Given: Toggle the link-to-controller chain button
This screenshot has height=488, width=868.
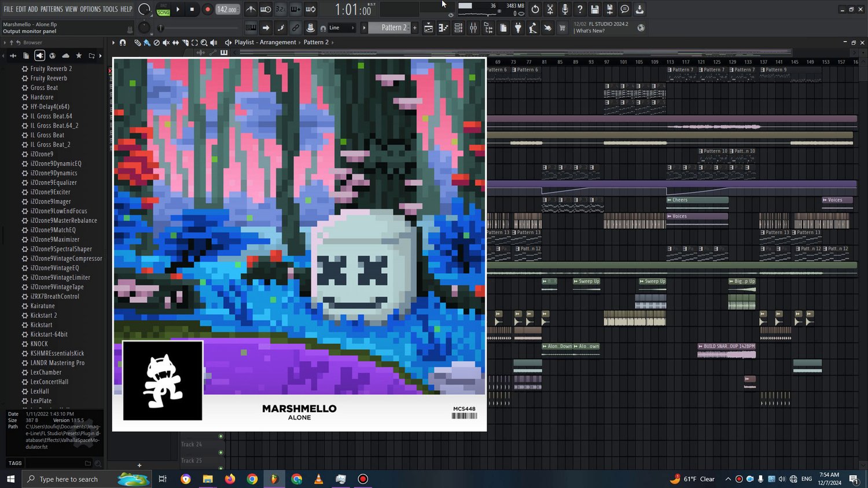Looking at the screenshot, I should click(x=296, y=28).
